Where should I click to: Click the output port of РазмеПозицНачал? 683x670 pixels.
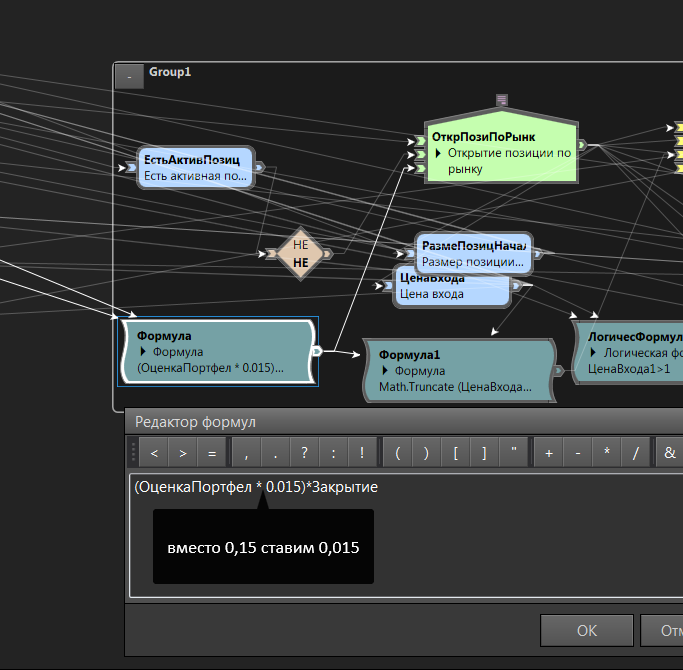538,254
